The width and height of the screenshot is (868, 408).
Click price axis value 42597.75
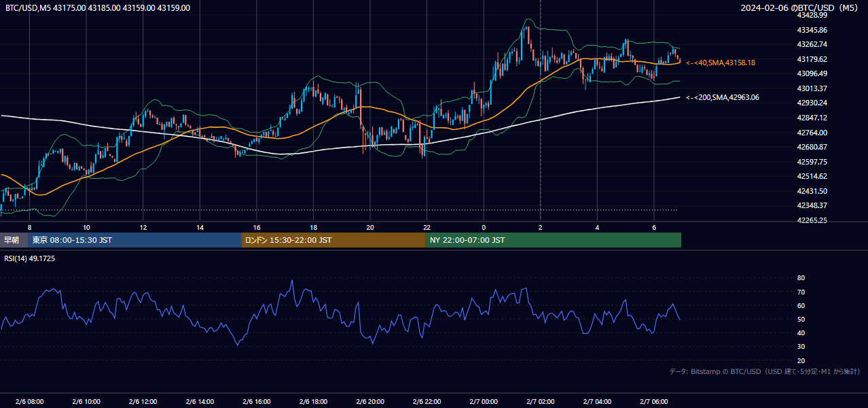[812, 162]
